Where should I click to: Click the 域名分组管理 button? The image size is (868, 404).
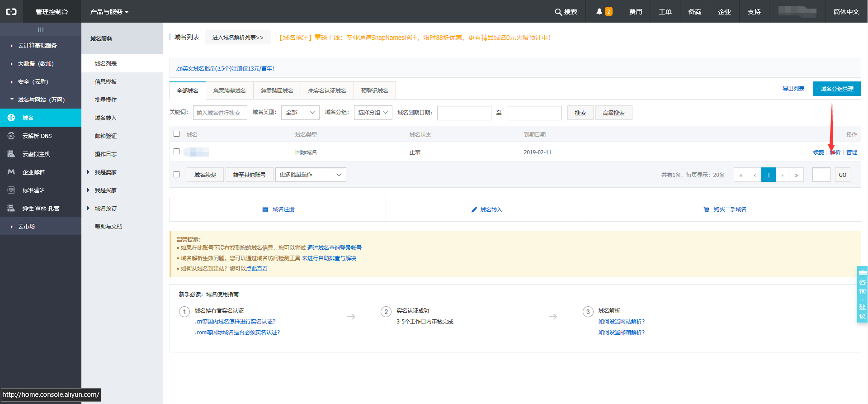click(837, 89)
